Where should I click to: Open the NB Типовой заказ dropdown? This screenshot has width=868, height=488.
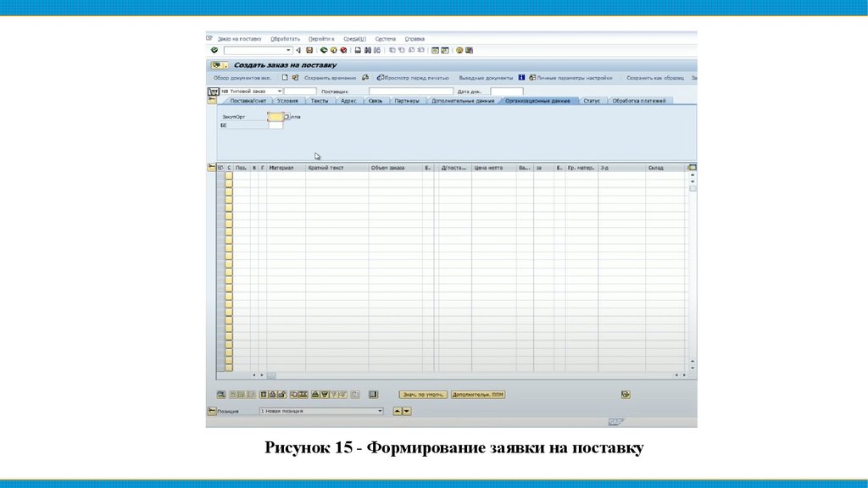click(x=280, y=91)
